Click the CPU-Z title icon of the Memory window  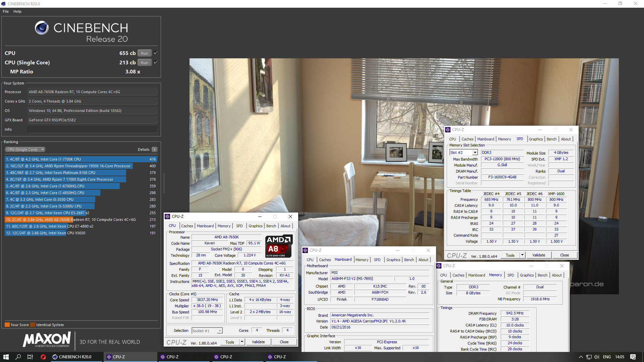pyautogui.click(x=439, y=266)
